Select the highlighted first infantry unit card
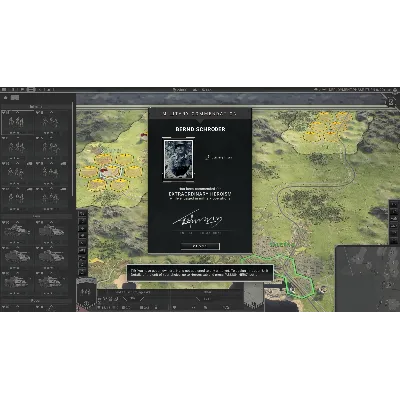 click(18, 123)
